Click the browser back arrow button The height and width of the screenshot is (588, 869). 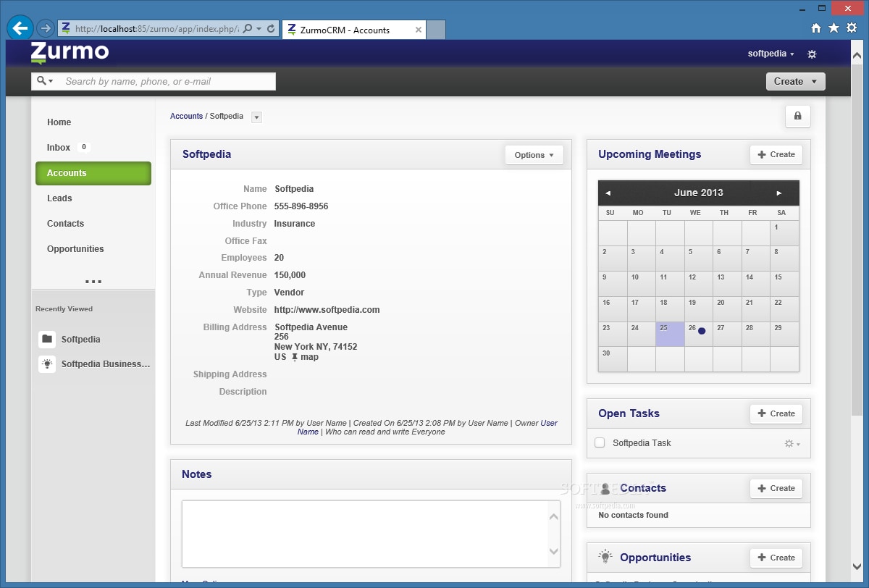click(x=20, y=28)
